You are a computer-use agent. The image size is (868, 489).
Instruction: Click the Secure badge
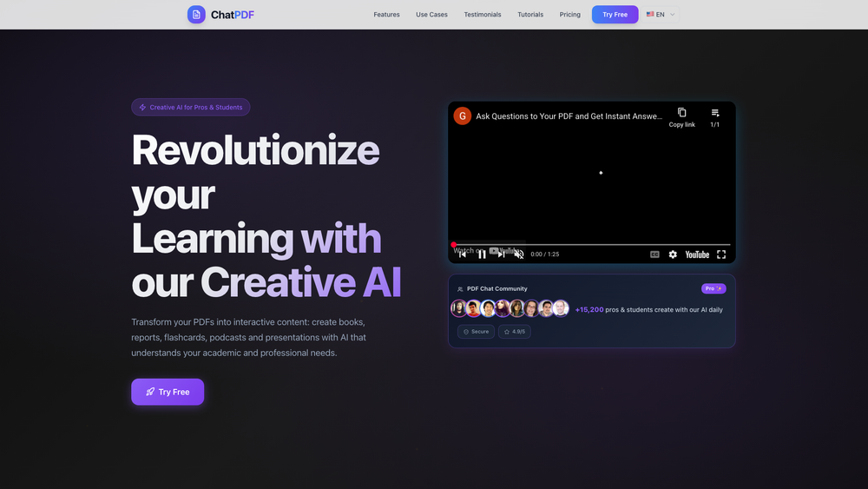(476, 332)
